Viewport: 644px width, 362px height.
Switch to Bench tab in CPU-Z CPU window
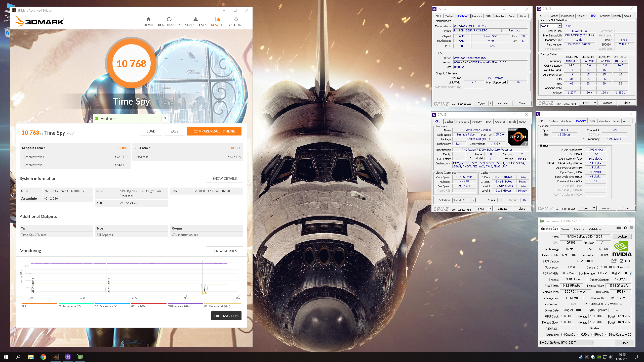(x=512, y=122)
